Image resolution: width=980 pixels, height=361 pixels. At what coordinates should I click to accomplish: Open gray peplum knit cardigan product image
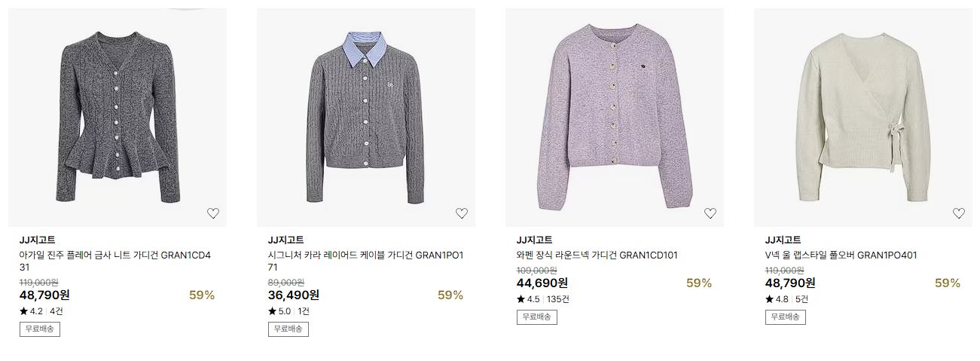tap(118, 118)
